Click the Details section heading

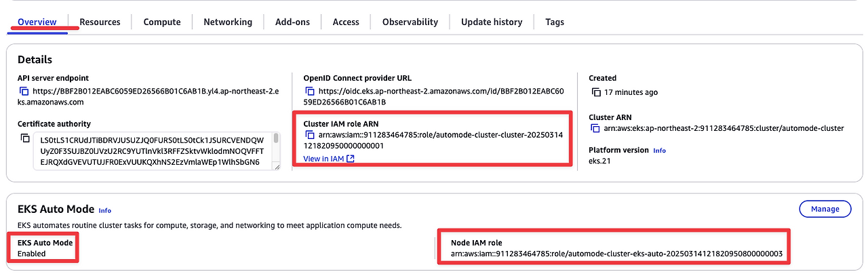coord(35,60)
